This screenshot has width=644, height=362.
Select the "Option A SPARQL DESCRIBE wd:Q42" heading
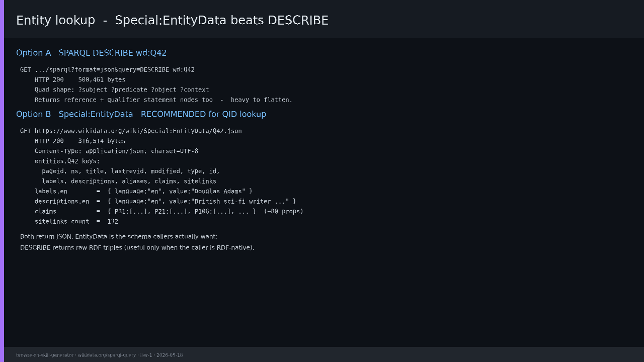tap(91, 53)
